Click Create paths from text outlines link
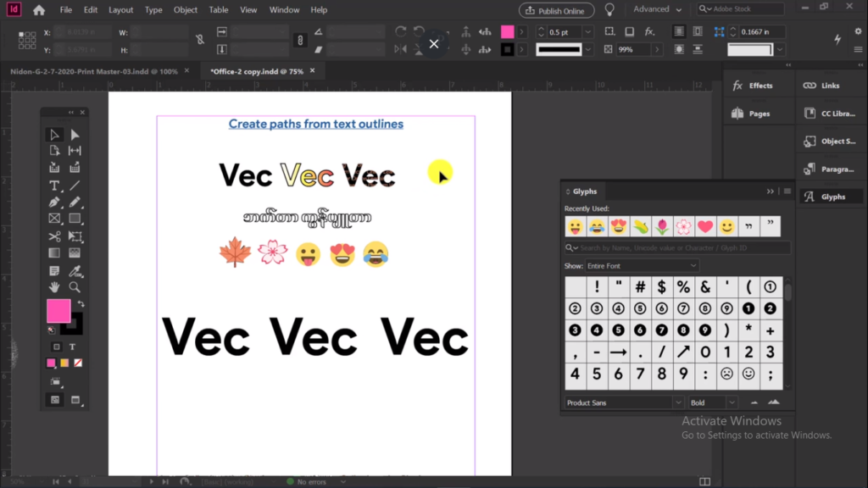 coord(316,124)
